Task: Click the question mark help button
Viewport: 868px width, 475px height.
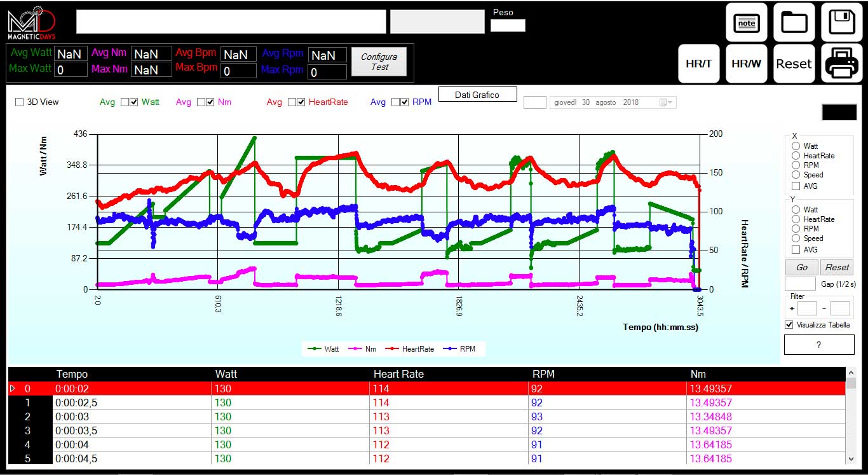Action: coord(819,345)
